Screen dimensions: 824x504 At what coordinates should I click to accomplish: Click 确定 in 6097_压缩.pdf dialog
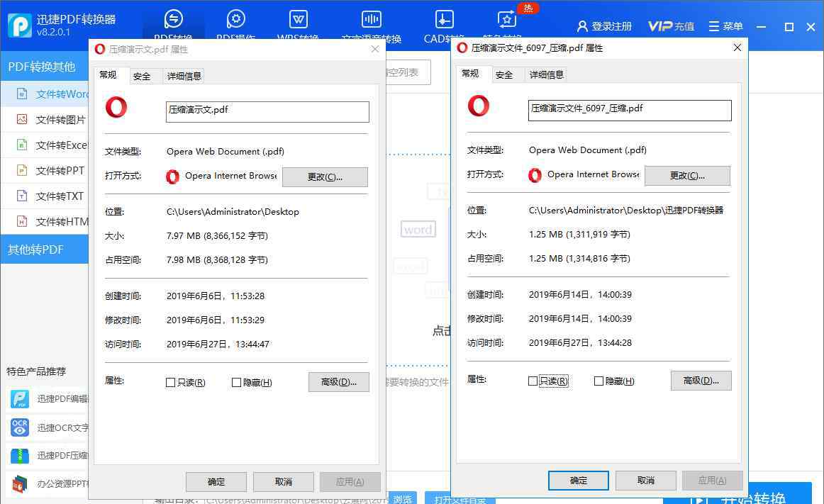579,481
